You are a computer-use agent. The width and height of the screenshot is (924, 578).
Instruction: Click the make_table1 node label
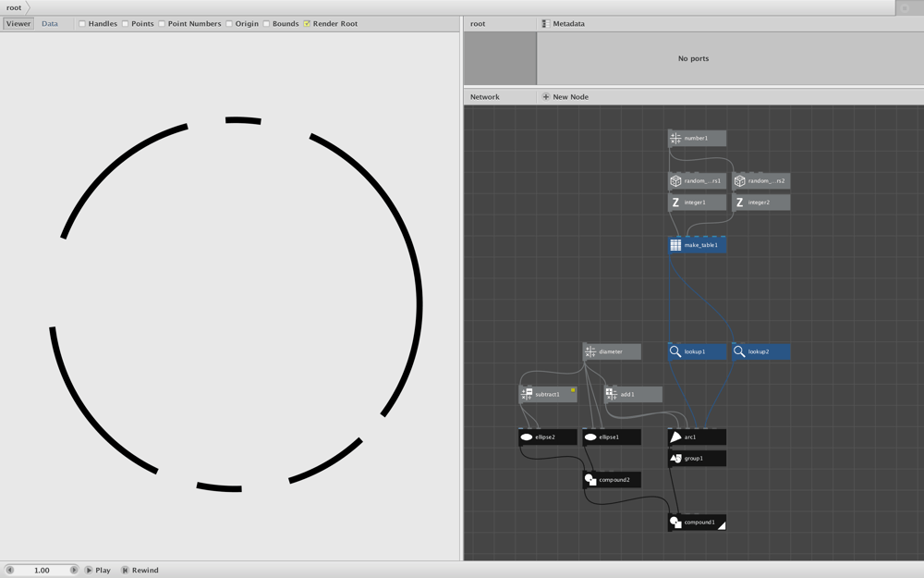700,245
